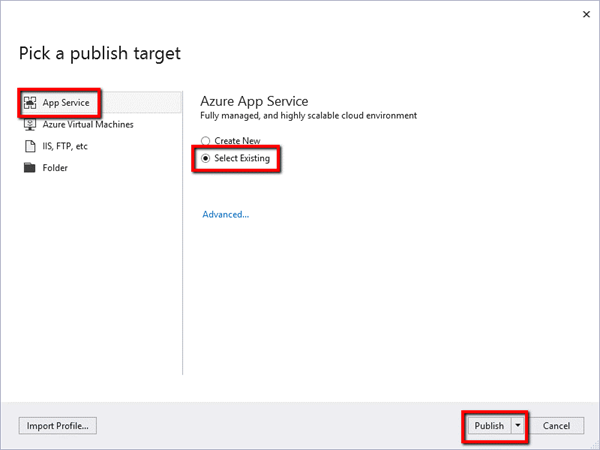Click the IIS, FTP document icon
Screen dimensions: 600x450
click(30, 146)
